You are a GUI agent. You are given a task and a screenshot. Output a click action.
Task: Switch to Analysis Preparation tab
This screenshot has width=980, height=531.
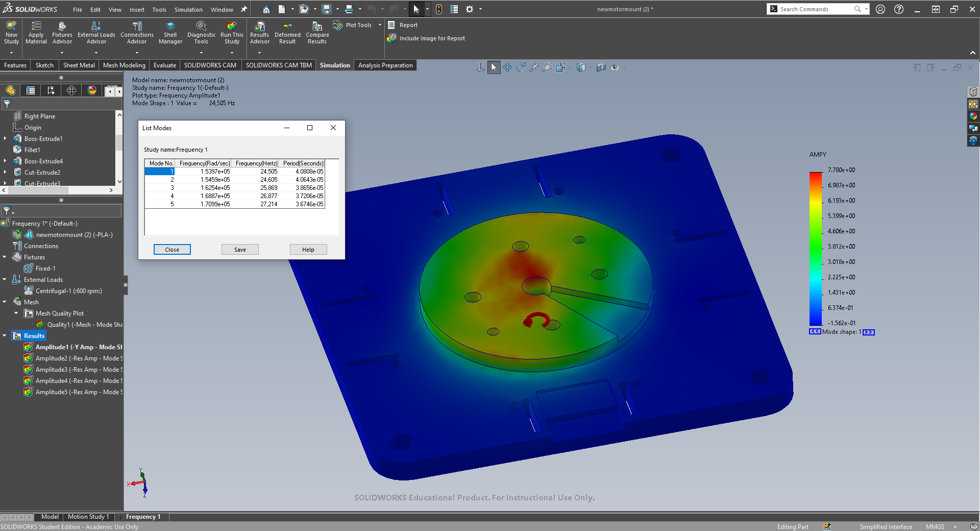click(385, 65)
